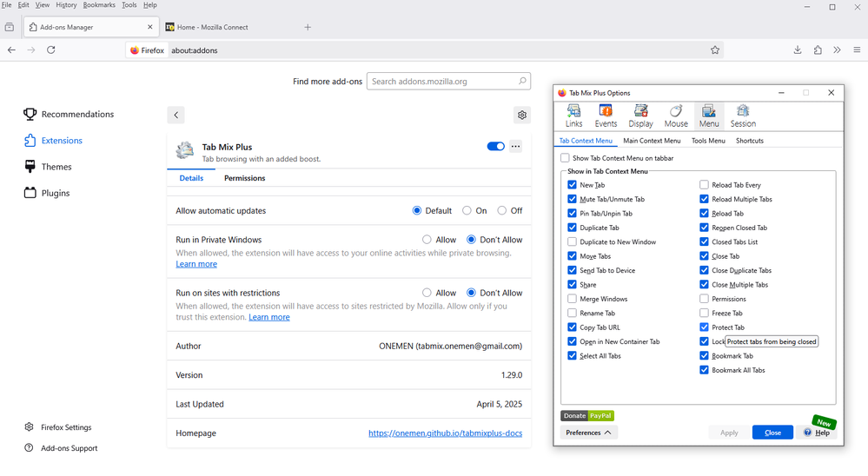The width and height of the screenshot is (868, 476).
Task: Open the Firefox hamburger application menu
Action: (x=857, y=50)
